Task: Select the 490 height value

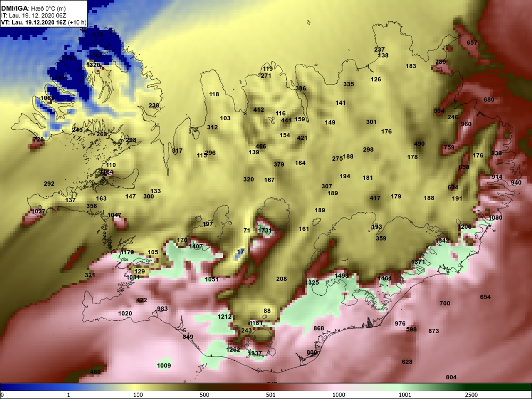Action: tap(419, 144)
